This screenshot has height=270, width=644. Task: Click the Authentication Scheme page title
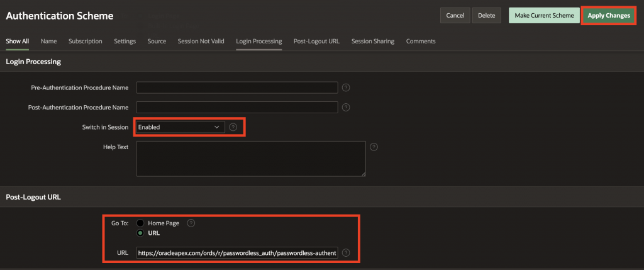pyautogui.click(x=60, y=16)
